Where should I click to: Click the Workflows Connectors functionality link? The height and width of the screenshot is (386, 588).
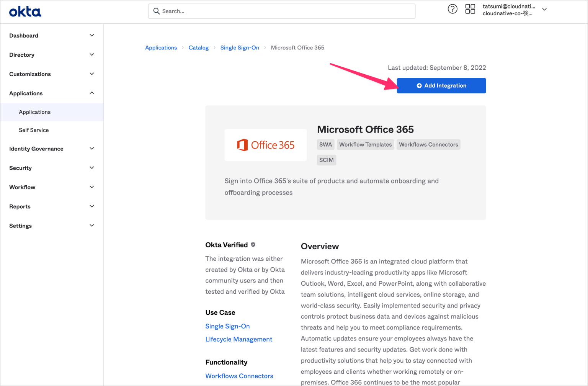[x=239, y=376]
